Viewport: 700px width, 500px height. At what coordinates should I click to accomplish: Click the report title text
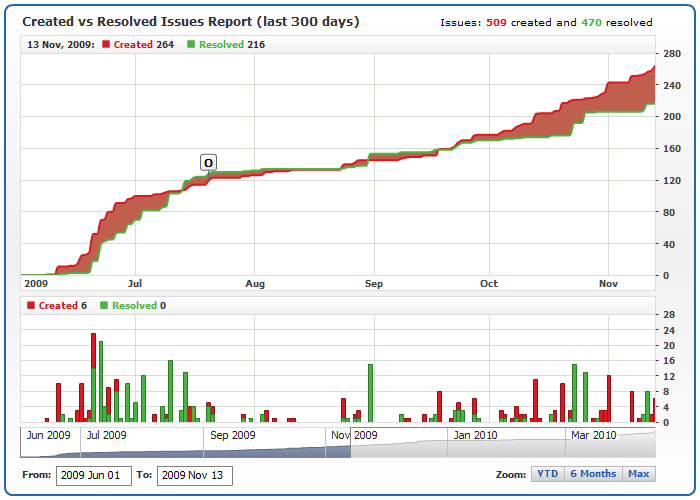pyautogui.click(x=190, y=21)
